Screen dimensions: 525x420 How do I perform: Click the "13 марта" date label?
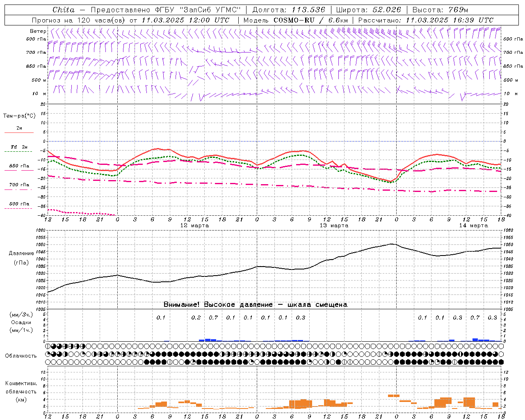coord(334,226)
